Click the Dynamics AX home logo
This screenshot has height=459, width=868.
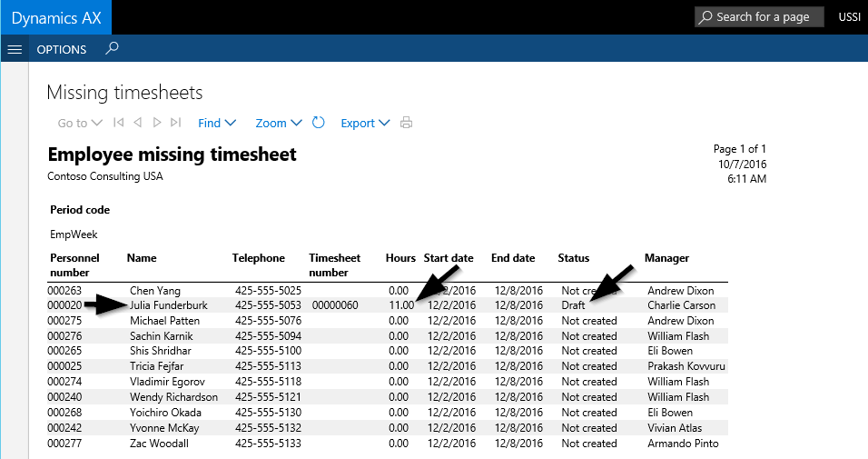click(x=55, y=17)
